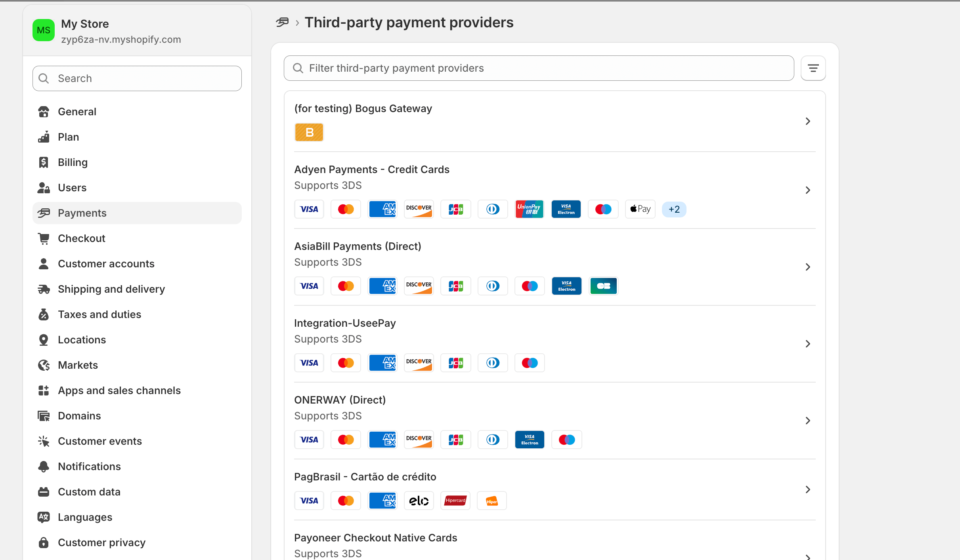The height and width of the screenshot is (560, 960).
Task: Click the MS store avatar icon
Action: [x=44, y=30]
